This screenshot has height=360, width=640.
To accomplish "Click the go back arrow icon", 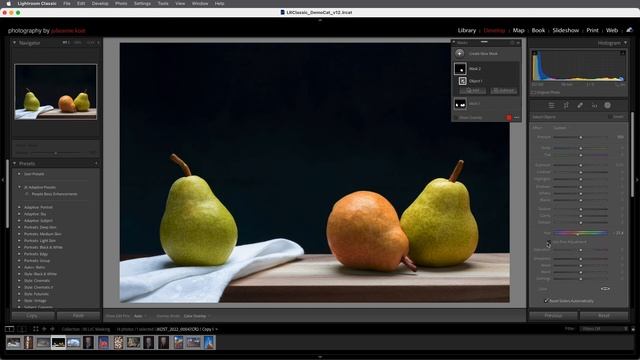I will (44, 329).
